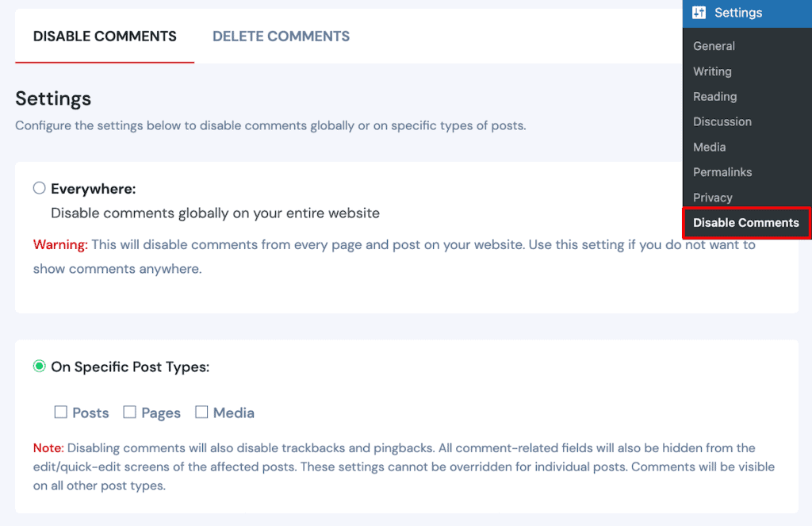
Task: Click the Settings heading on the page
Action: pos(53,98)
